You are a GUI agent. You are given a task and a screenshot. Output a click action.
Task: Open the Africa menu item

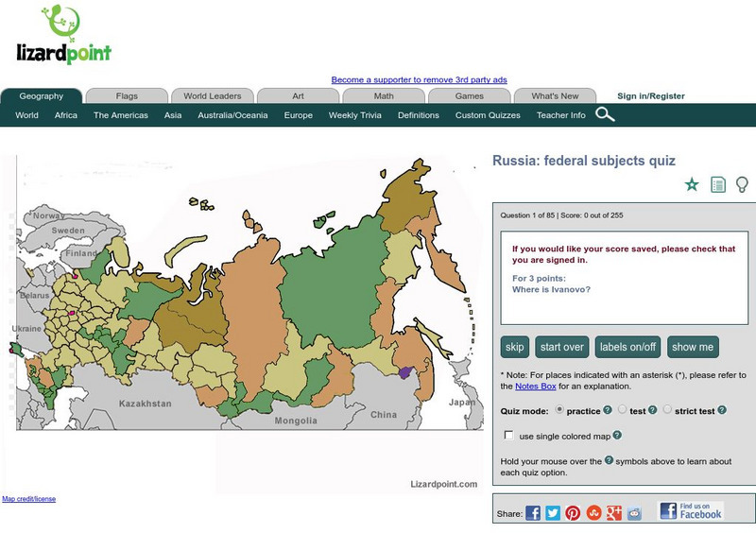(66, 115)
